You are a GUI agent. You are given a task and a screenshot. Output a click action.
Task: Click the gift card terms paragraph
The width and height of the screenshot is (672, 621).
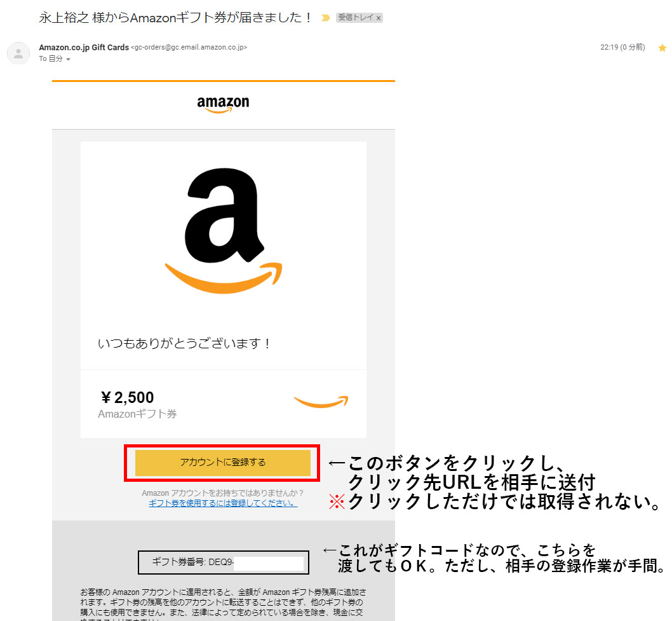pyautogui.click(x=224, y=604)
